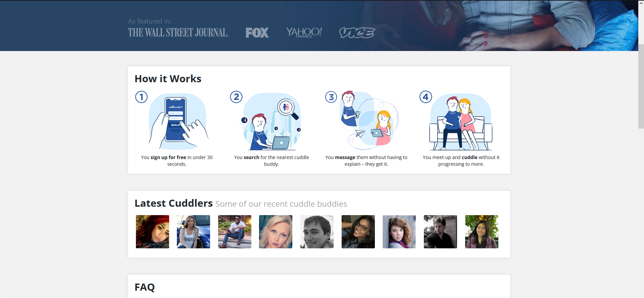
Task: Click the 'search for the nearest cuddle buddy' text
Action: 271,161
